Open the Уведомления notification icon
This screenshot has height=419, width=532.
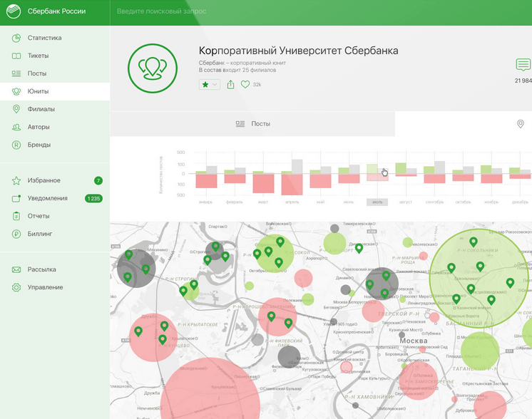click(x=16, y=198)
